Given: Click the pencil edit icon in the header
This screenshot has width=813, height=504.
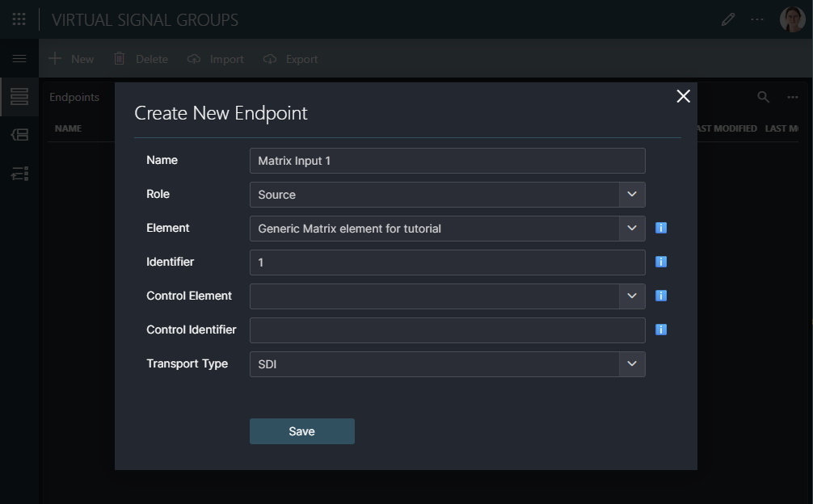Looking at the screenshot, I should pyautogui.click(x=727, y=19).
